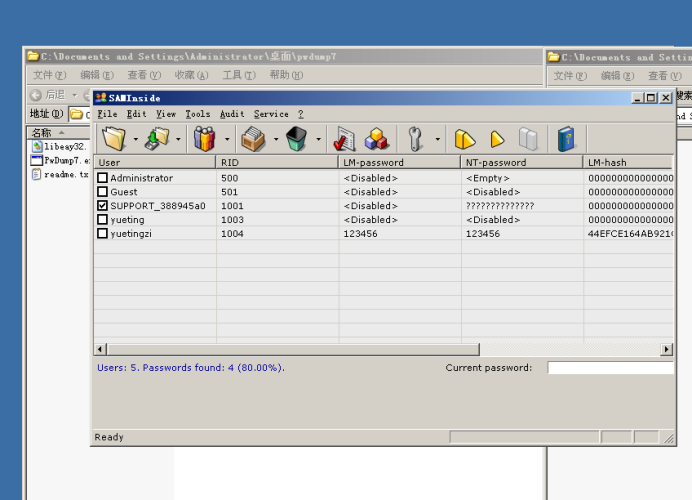Maximize the SAMInside window
The height and width of the screenshot is (500, 692).
pyautogui.click(x=651, y=98)
